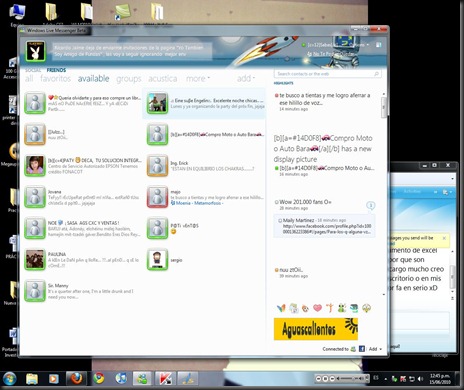Click the teal books icon in the bottom row
This screenshot has height=390, width=464.
(x=354, y=308)
